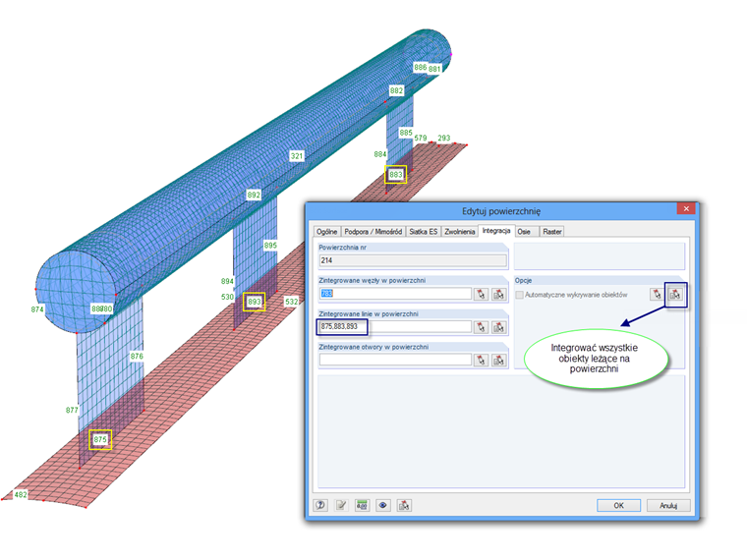Open opening selection list beside integrated openings field

click(498, 360)
